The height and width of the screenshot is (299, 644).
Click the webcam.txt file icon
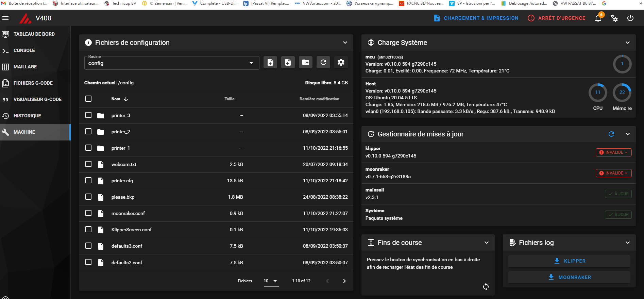tap(101, 165)
